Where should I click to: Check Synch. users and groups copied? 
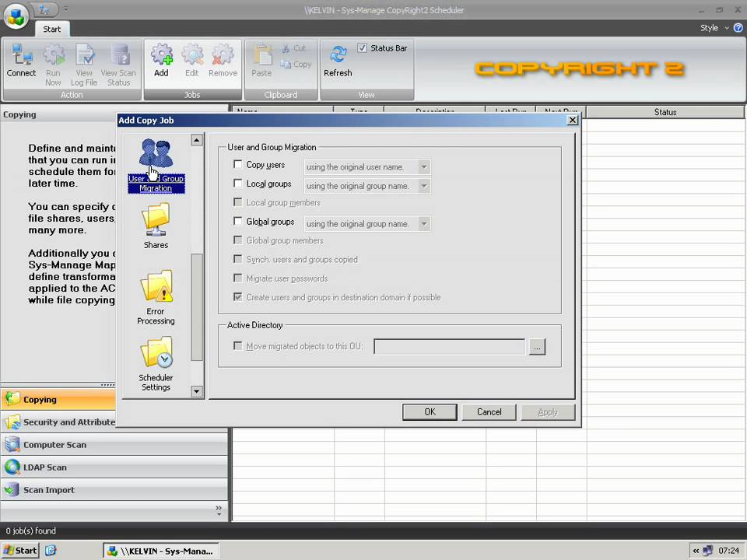[238, 259]
